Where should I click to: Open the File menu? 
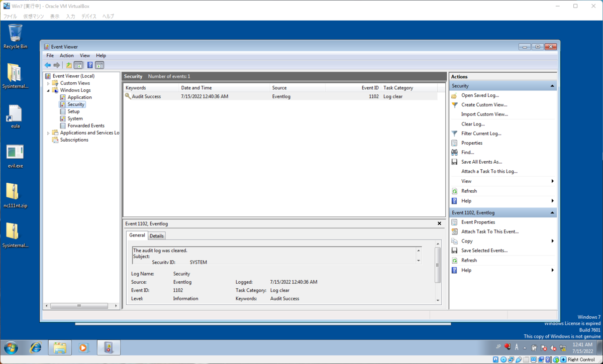[50, 56]
